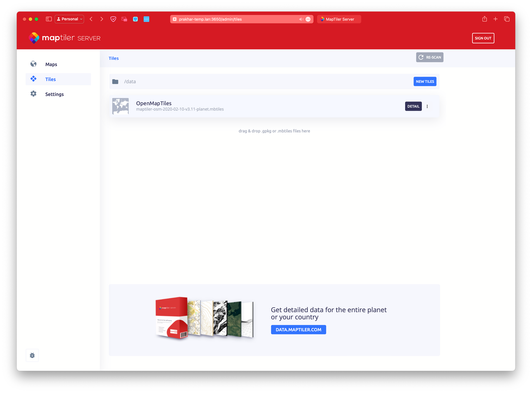Switch to the MapTiler Server browser tab
The height and width of the screenshot is (393, 532).
click(339, 19)
